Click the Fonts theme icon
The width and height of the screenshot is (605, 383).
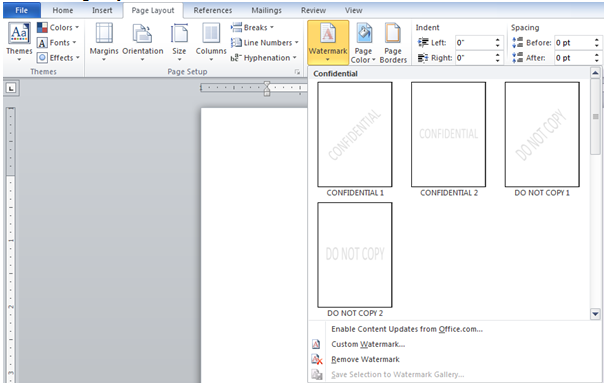click(x=42, y=42)
